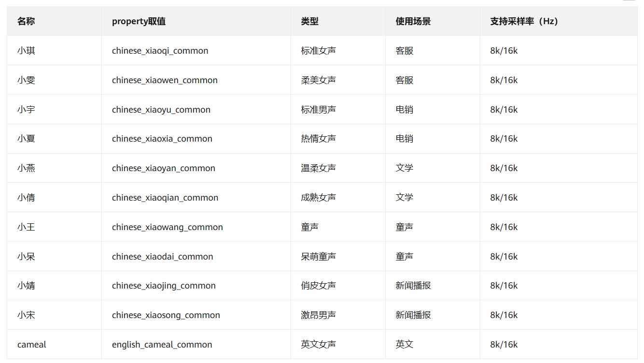Screen dimensions: 644x363
Task: Click the chinese_xiaosong_common cell
Action: coord(166,315)
